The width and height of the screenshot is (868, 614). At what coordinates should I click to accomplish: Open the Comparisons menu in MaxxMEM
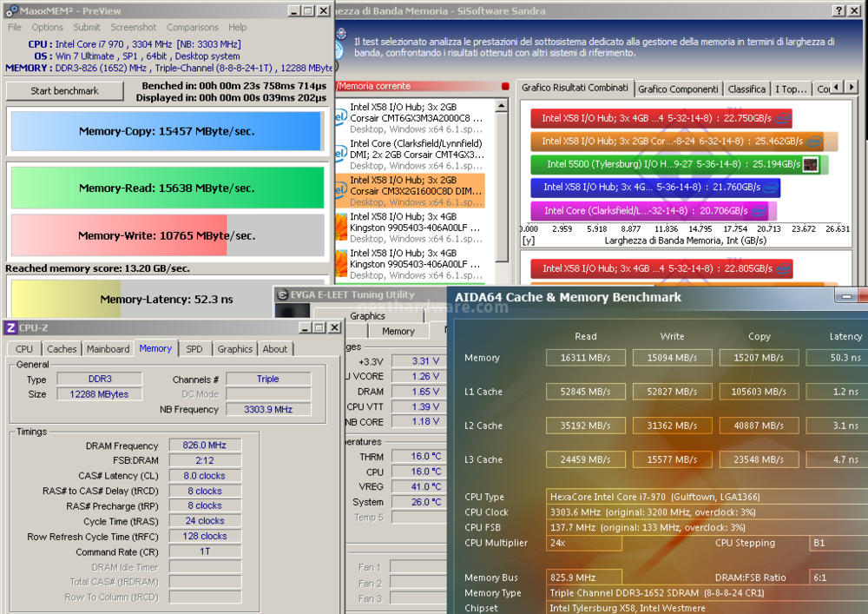coord(193,27)
